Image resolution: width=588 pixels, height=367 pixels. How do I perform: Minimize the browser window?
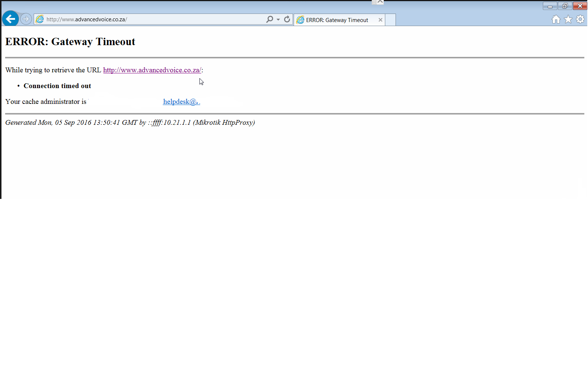pos(550,6)
